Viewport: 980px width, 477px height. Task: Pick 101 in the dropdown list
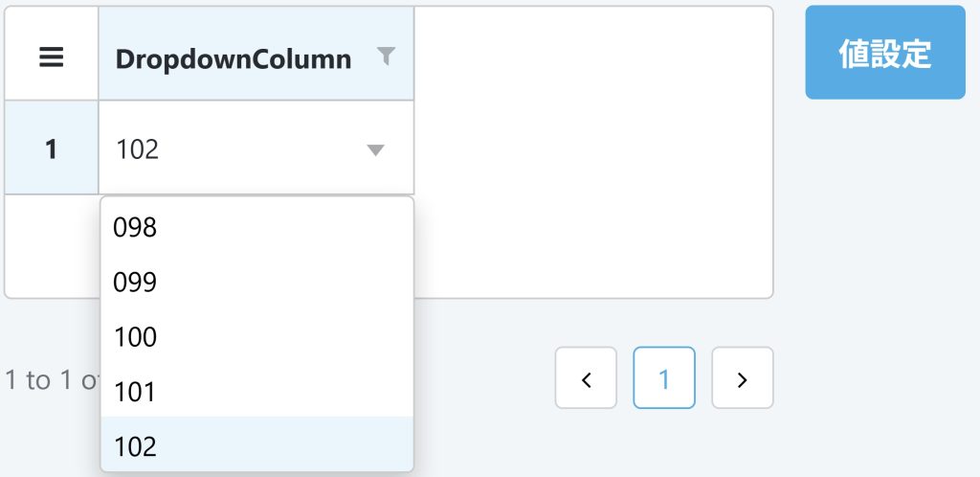click(x=256, y=392)
